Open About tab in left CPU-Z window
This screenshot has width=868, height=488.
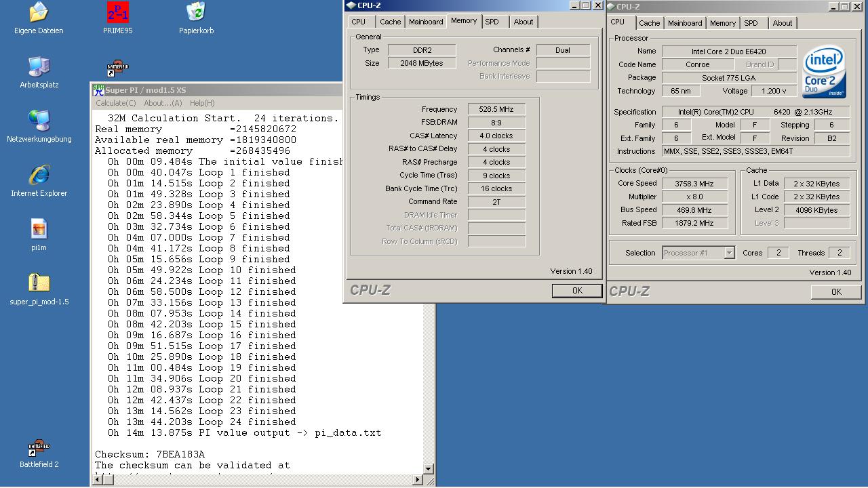524,22
